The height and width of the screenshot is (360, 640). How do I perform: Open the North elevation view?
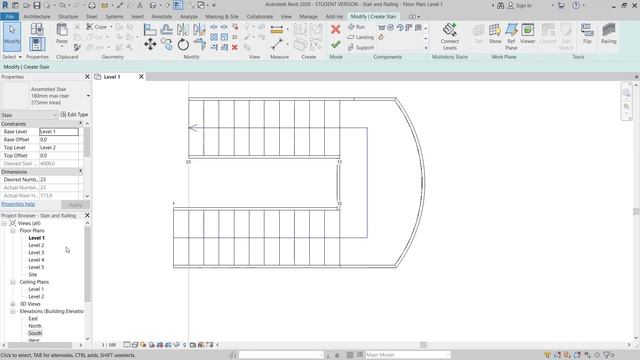pos(35,326)
